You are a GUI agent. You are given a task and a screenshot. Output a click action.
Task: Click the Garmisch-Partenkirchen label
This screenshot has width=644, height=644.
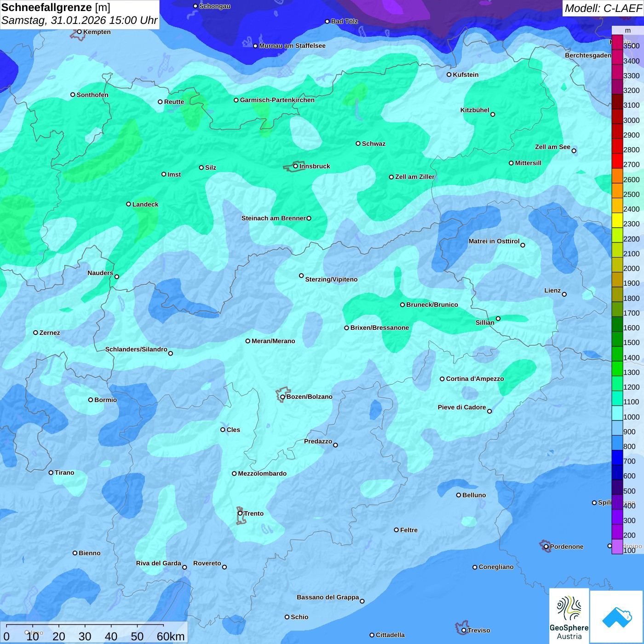(x=277, y=100)
